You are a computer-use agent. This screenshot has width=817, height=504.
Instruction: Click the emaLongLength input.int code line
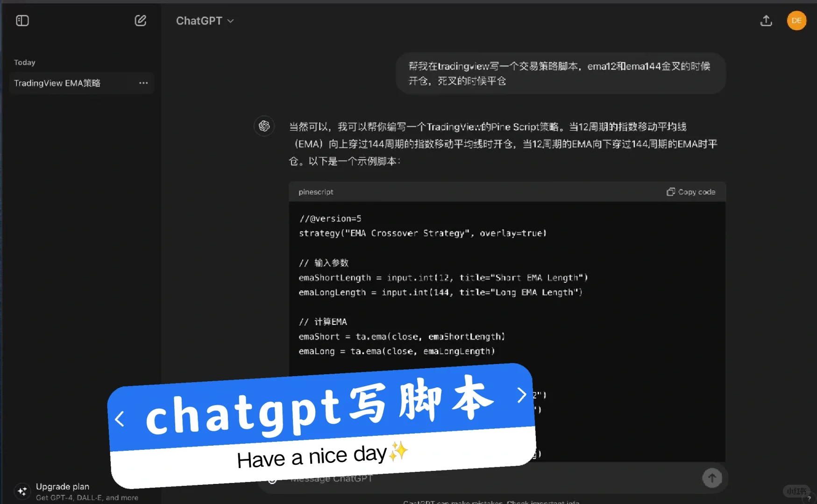point(440,292)
